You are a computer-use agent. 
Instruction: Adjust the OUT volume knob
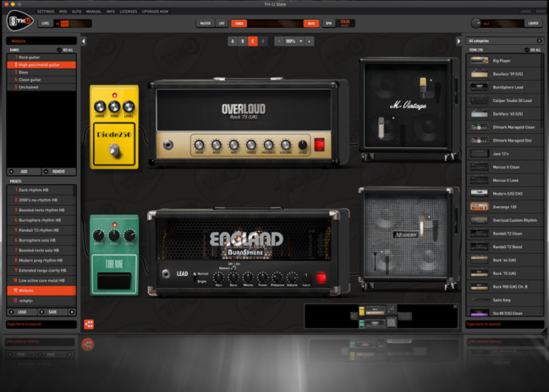click(x=476, y=24)
